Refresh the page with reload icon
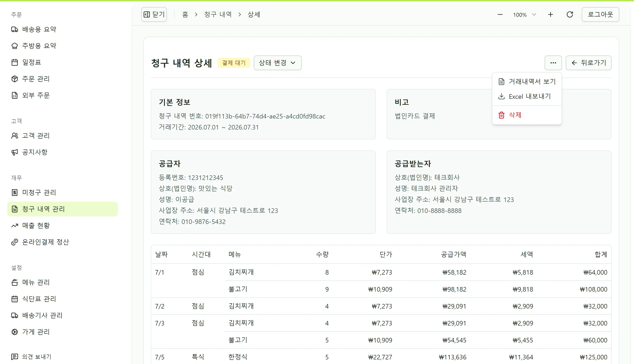Screen dimensions: 634x364 coord(570,14)
